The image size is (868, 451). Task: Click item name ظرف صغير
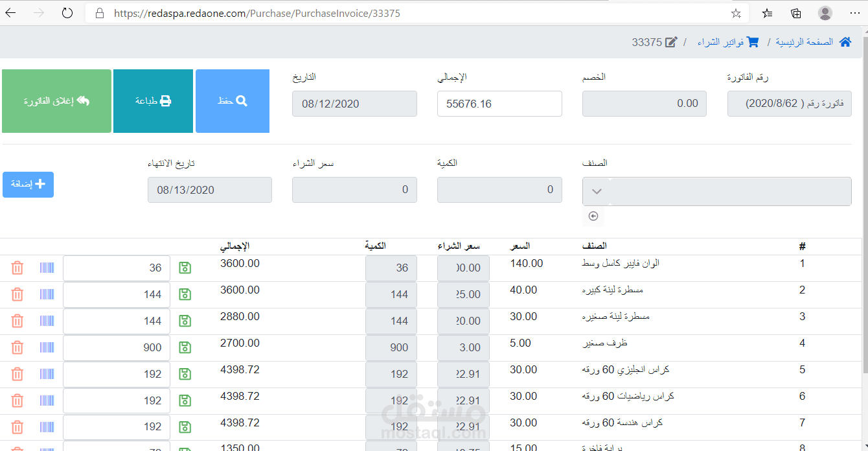(x=605, y=343)
